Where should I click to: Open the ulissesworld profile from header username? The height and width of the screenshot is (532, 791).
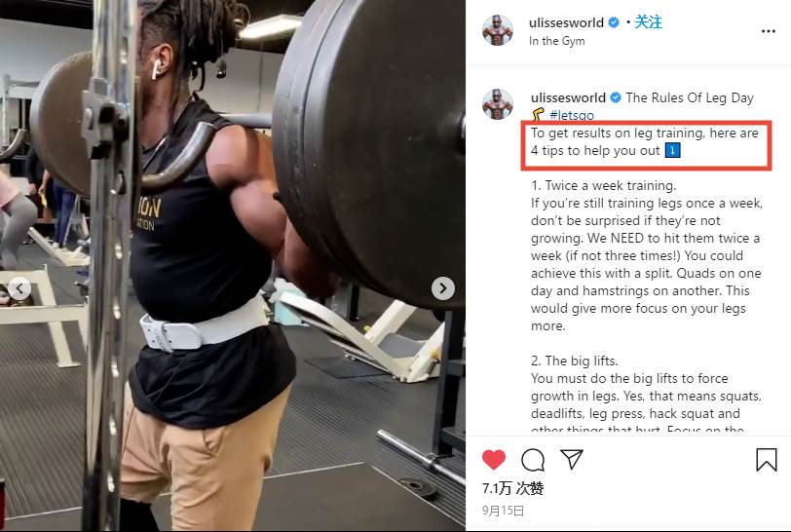point(566,22)
